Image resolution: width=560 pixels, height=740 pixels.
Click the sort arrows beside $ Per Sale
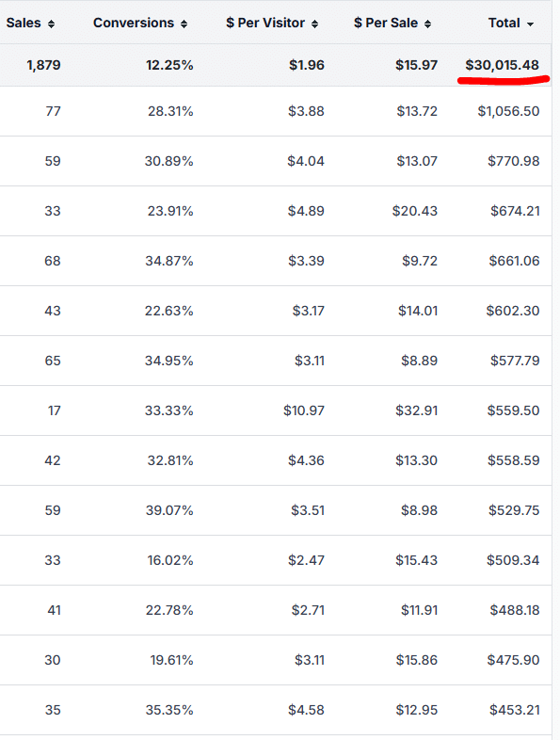click(428, 24)
